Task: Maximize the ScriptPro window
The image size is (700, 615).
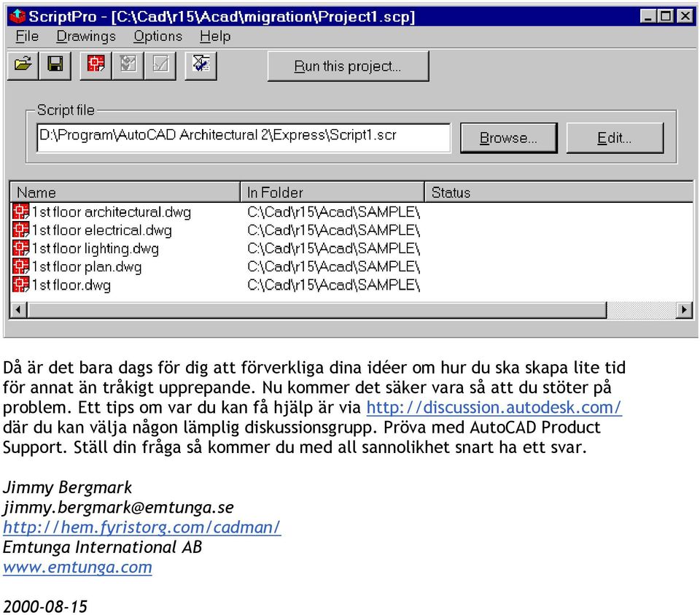Action: [x=666, y=16]
